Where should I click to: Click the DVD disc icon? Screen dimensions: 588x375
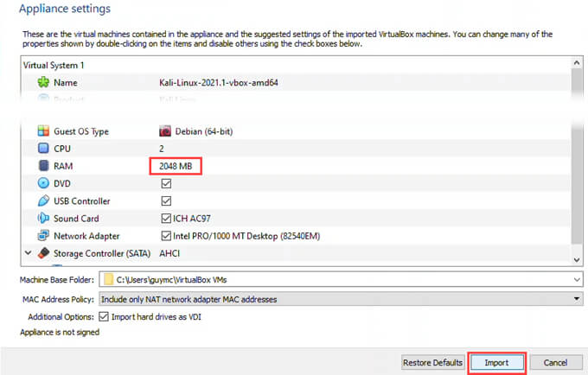click(x=43, y=183)
